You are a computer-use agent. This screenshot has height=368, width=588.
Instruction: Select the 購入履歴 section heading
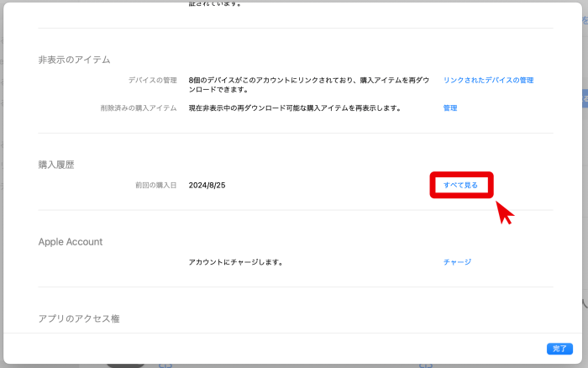point(56,165)
